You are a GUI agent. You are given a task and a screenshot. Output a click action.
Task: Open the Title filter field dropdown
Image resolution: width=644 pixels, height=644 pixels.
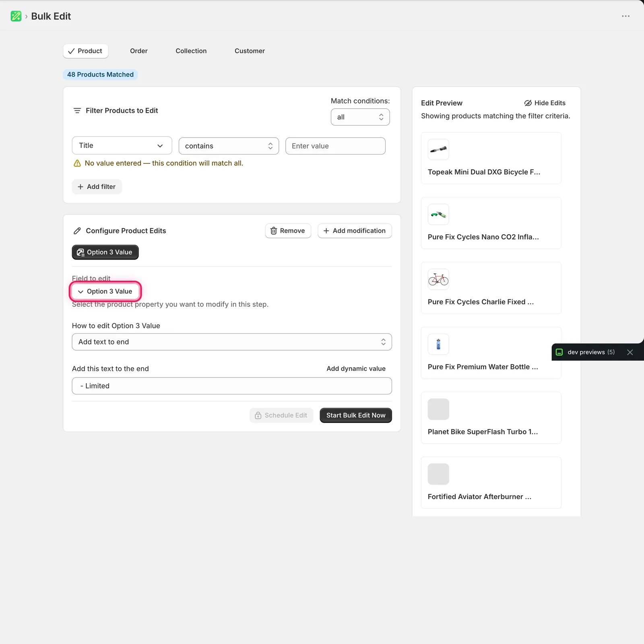(122, 146)
